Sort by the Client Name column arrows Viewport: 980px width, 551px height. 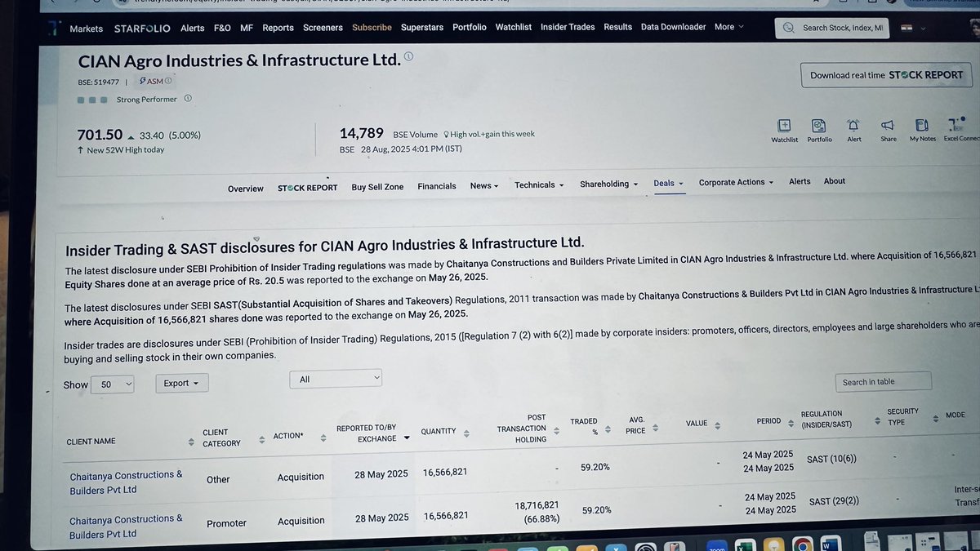[191, 442]
